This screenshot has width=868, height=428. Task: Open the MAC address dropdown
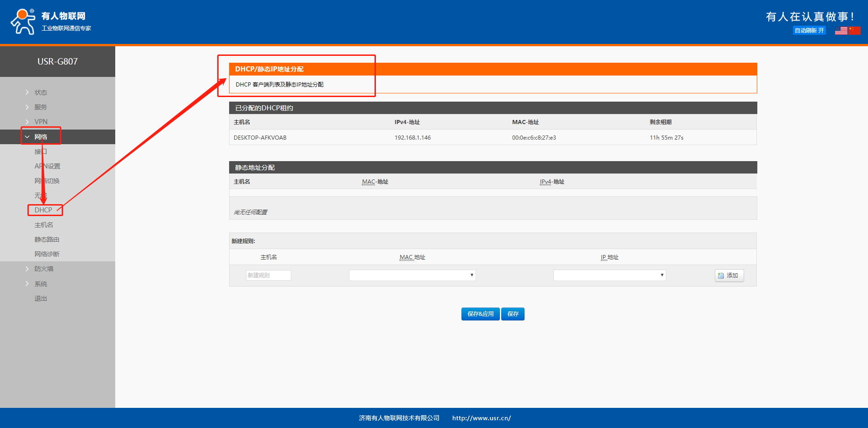pyautogui.click(x=412, y=275)
